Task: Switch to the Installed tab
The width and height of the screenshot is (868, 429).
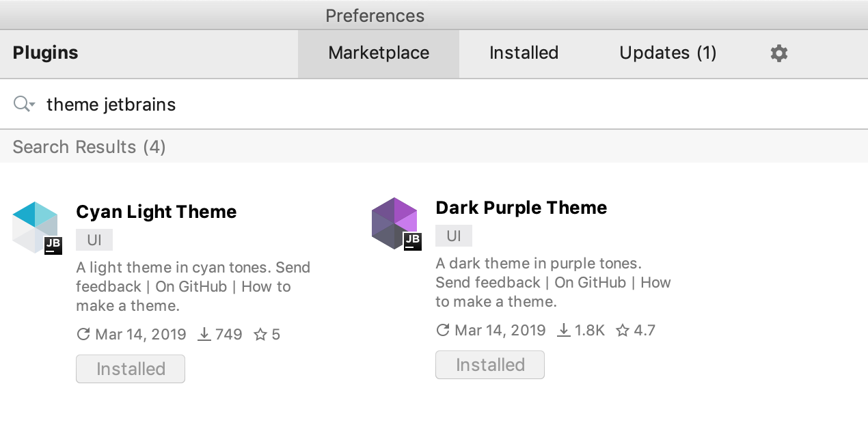Action: coord(524,53)
